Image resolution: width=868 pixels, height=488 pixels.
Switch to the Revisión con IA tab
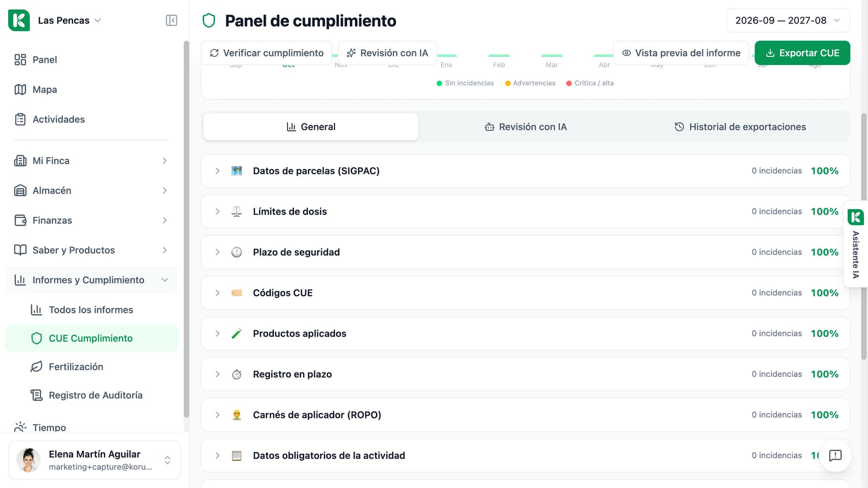526,127
